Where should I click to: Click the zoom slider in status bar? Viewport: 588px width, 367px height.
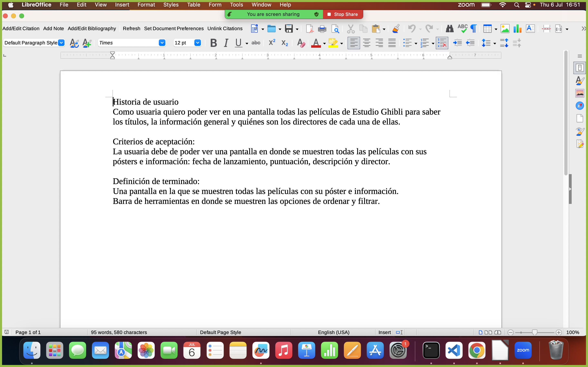[x=534, y=332]
